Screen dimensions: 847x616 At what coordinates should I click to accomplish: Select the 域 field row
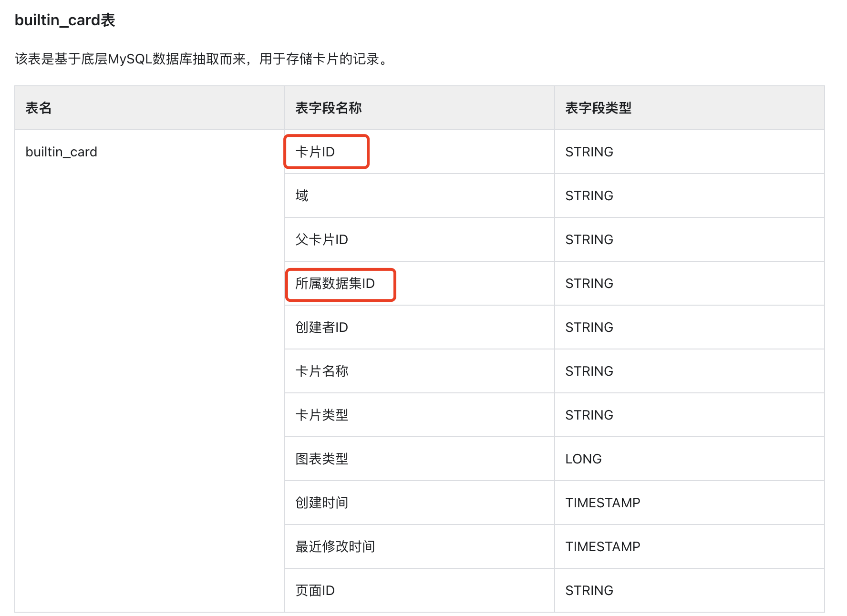301,195
